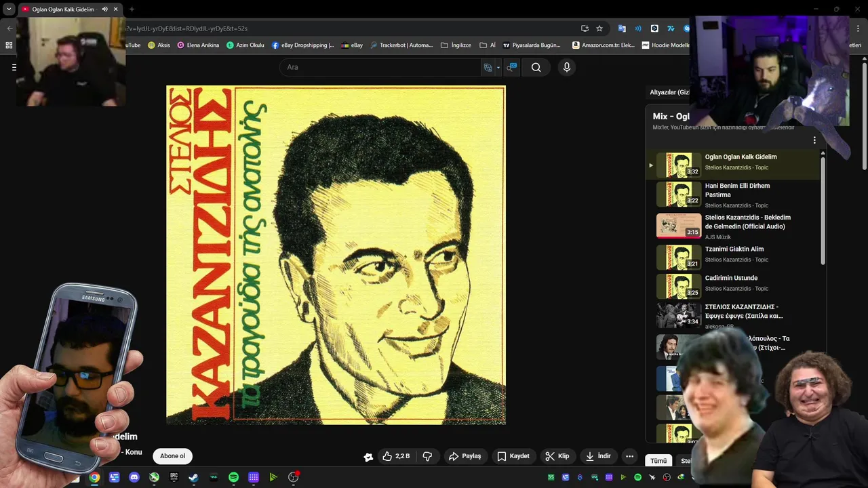Open the Amazon.com.tr bookmark

point(604,45)
